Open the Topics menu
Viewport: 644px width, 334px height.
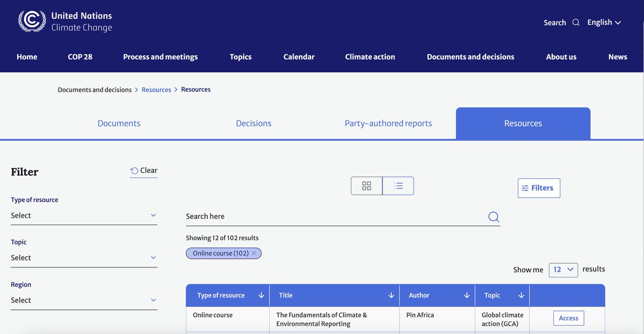[x=240, y=56]
